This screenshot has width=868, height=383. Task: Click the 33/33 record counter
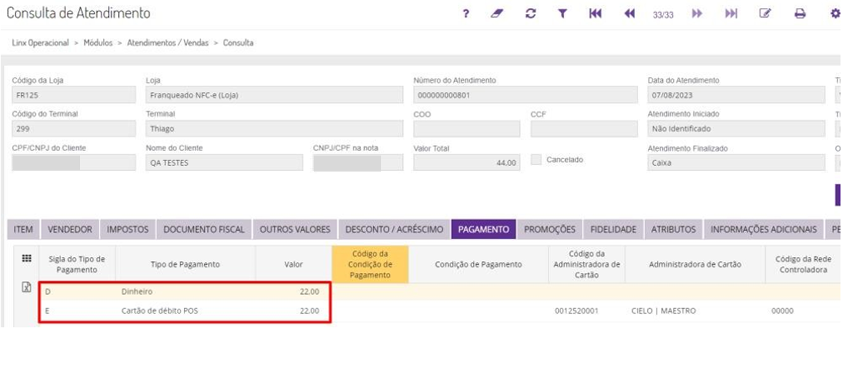tap(663, 15)
